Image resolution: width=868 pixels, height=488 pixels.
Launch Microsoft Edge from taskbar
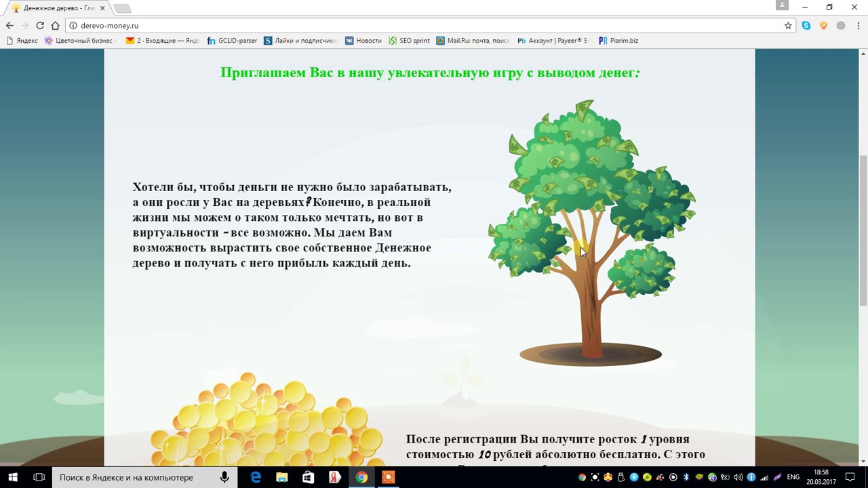click(256, 477)
